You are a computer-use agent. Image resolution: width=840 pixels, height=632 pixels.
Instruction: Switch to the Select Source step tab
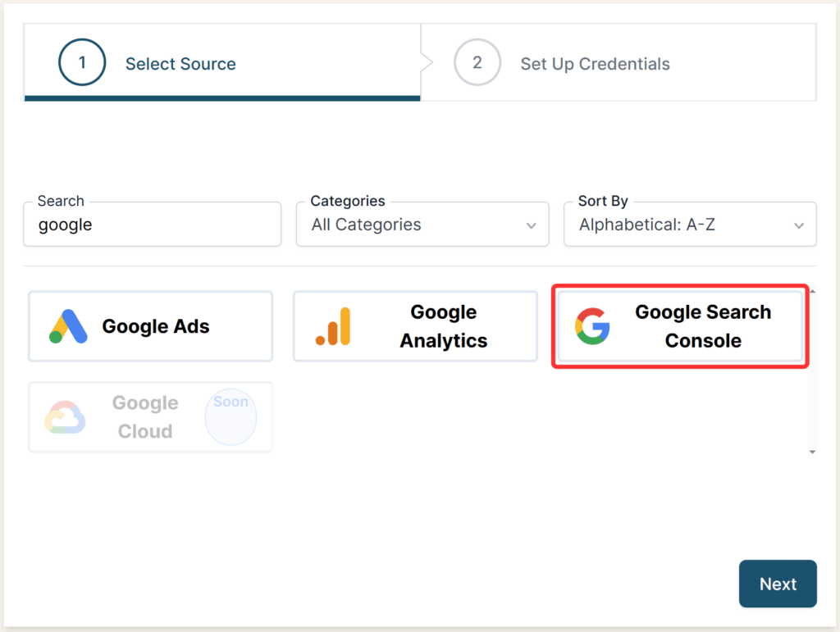[x=180, y=64]
